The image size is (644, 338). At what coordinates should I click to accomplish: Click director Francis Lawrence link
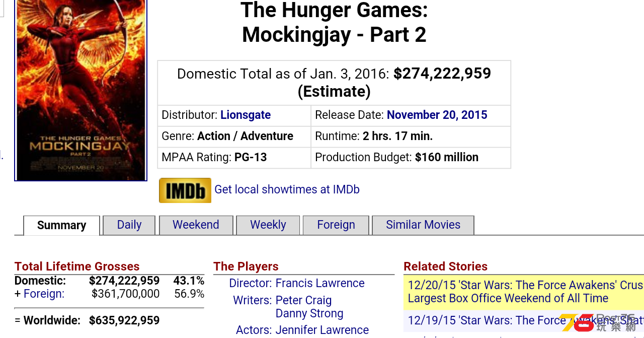point(320,283)
